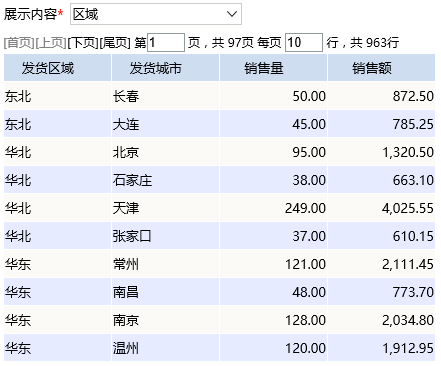The height and width of the screenshot is (366, 441).
Task: Select the 北京 row city cell
Action: 165,152
